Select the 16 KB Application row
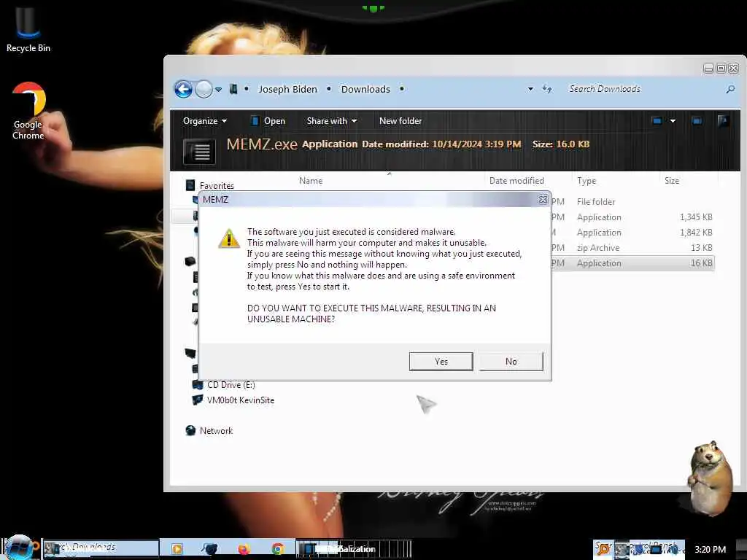This screenshot has width=747, height=560. tap(632, 262)
